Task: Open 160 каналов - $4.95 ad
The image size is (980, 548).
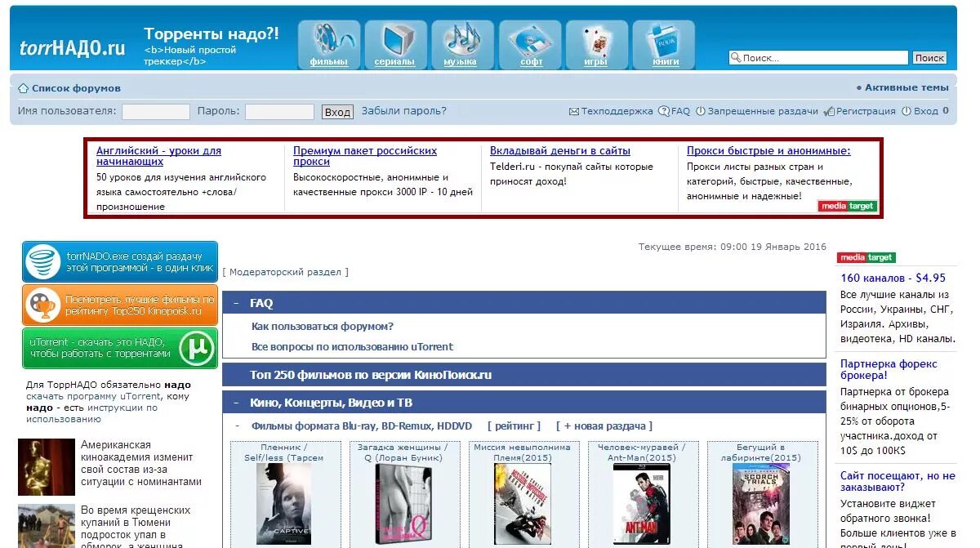Action: [x=893, y=278]
